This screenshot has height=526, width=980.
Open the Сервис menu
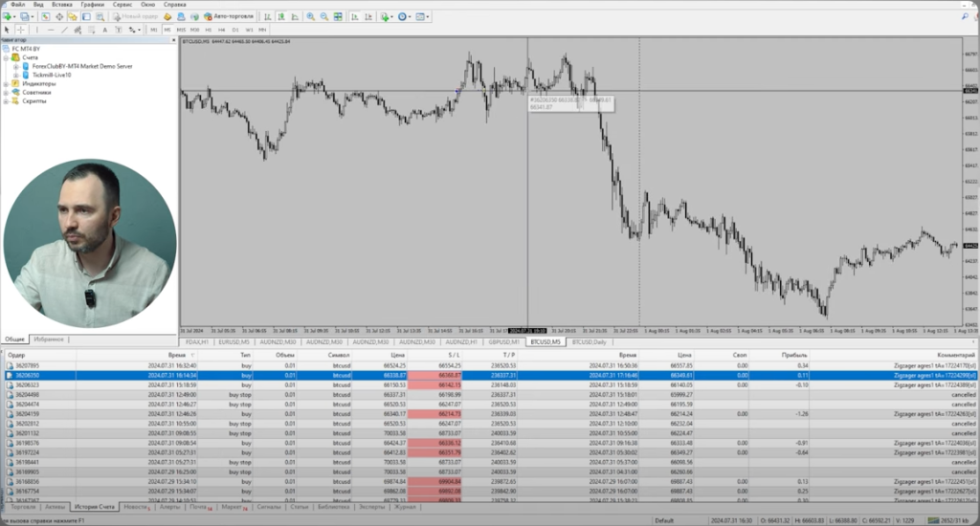[x=122, y=5]
